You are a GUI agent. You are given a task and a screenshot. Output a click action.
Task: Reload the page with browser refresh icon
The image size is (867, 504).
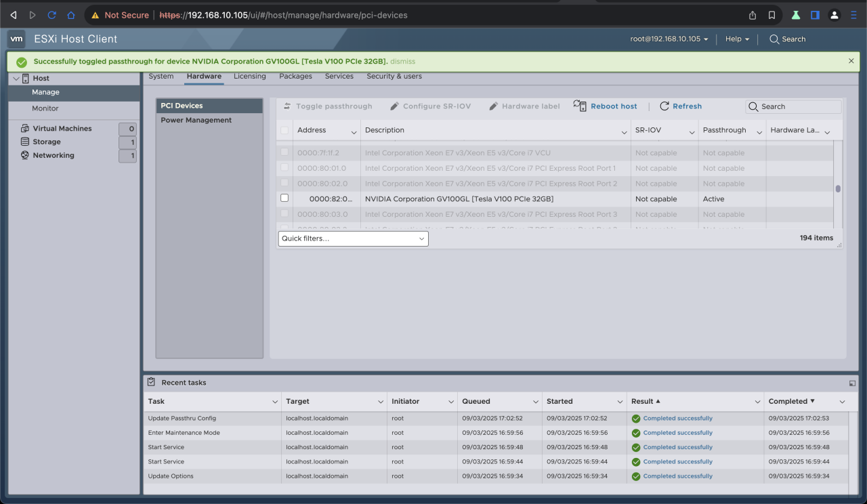[51, 15]
